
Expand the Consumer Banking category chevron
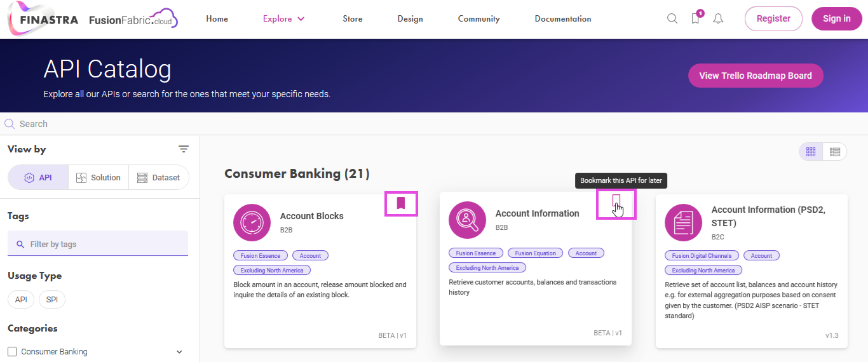pos(179,352)
